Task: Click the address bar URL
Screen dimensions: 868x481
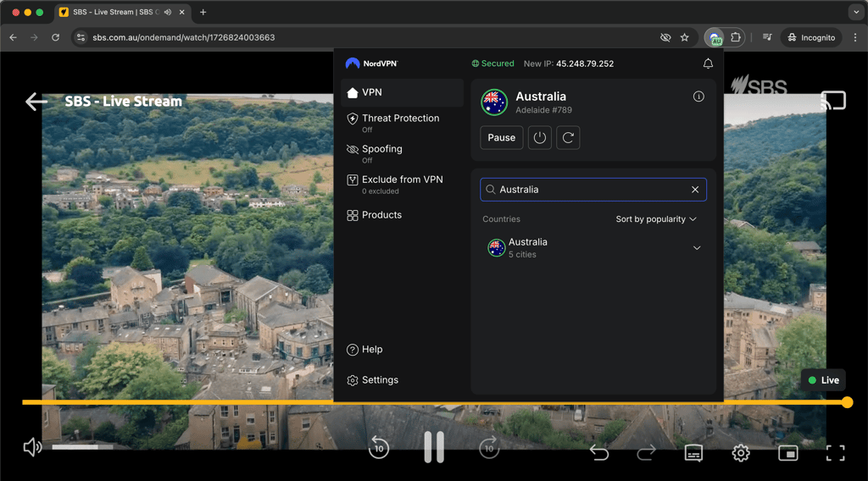Action: (x=183, y=37)
